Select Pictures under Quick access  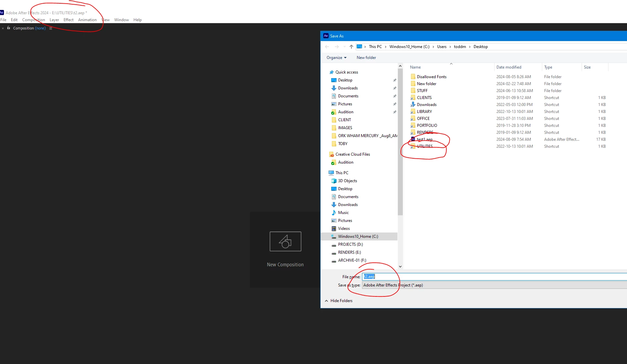point(345,104)
